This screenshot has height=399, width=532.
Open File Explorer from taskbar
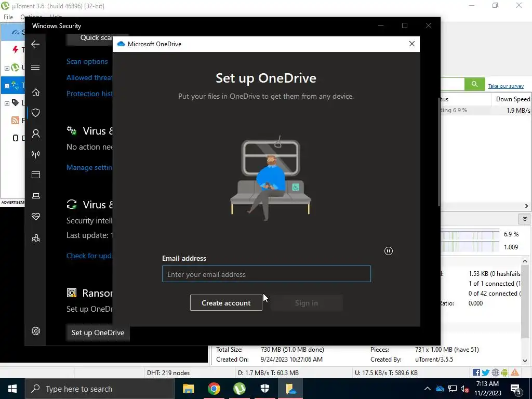[x=188, y=389]
